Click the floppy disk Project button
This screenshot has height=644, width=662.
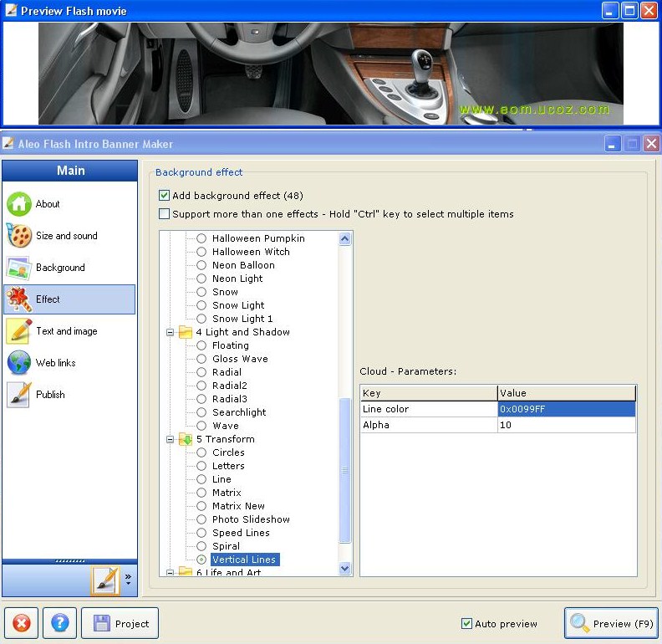[x=120, y=623]
